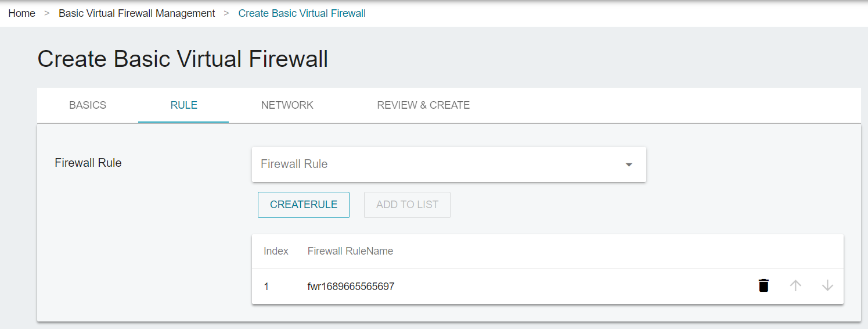Open Basic Virtual Firewall Management breadcrumb link

pyautogui.click(x=136, y=13)
